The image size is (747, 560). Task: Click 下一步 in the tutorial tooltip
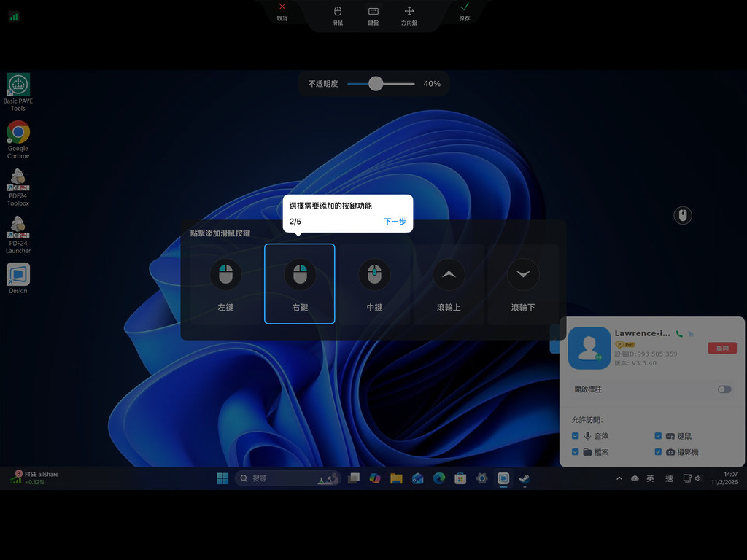395,222
